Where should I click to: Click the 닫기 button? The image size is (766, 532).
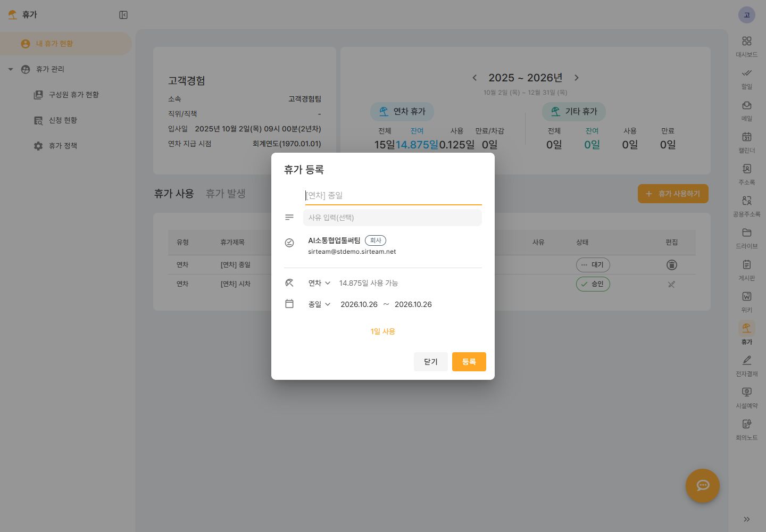pyautogui.click(x=431, y=362)
